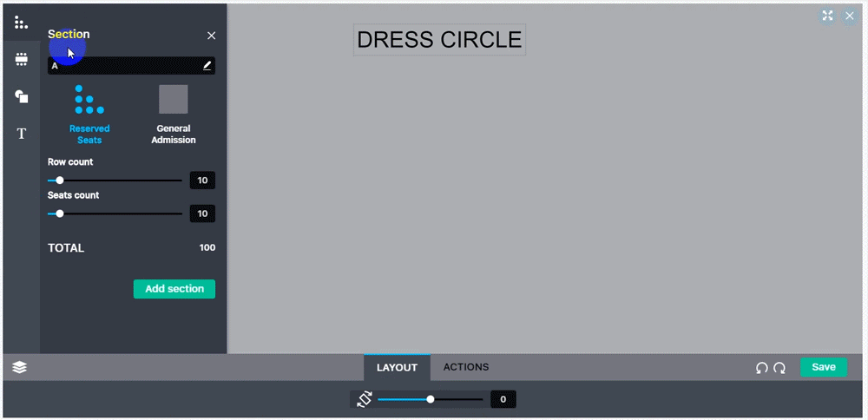Image resolution: width=868 pixels, height=420 pixels.
Task: Click the section name field showing A
Action: (x=131, y=66)
